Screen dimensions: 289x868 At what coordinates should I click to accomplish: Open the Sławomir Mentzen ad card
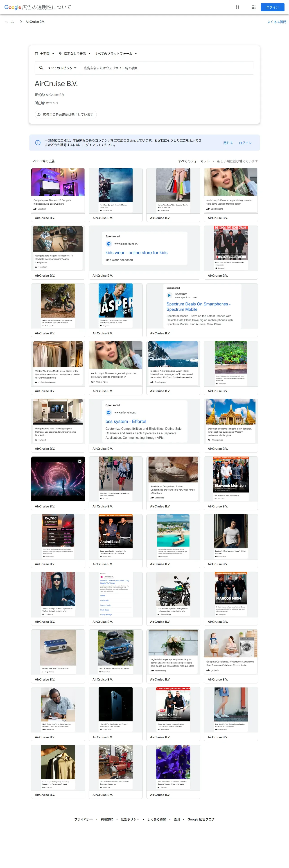click(231, 483)
